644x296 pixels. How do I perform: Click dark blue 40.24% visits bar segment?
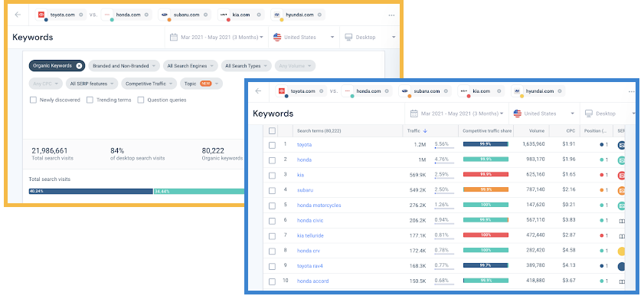pos(91,191)
